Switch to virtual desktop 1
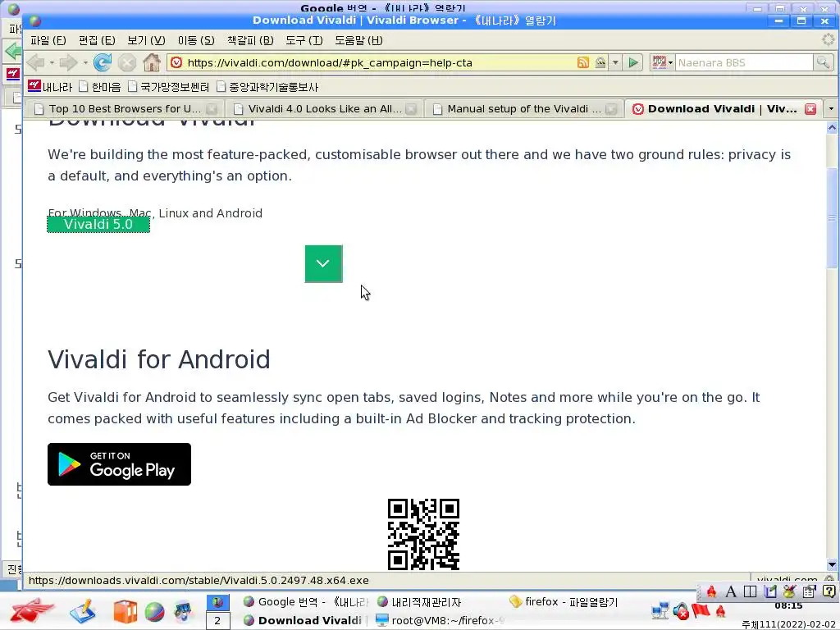 [x=217, y=601]
